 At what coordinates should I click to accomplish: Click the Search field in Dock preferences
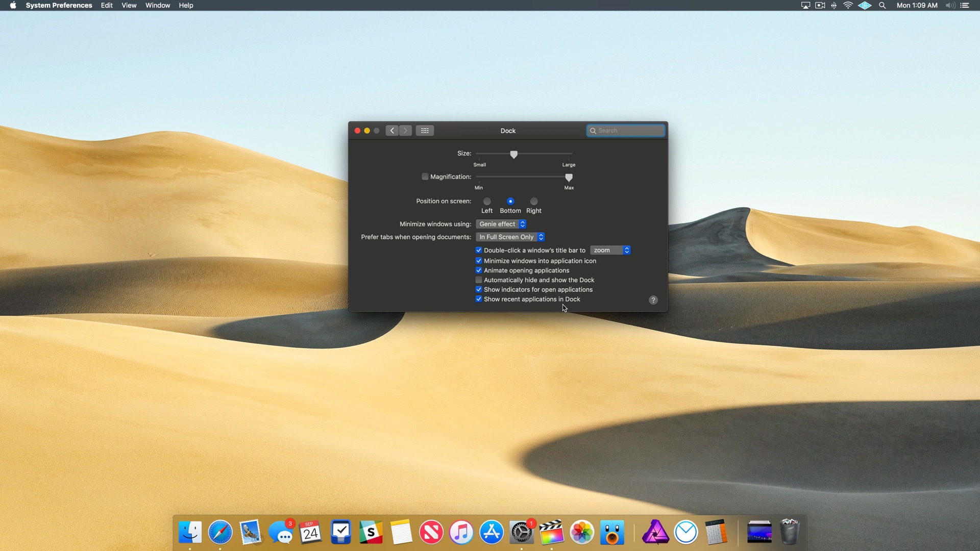coord(625,130)
